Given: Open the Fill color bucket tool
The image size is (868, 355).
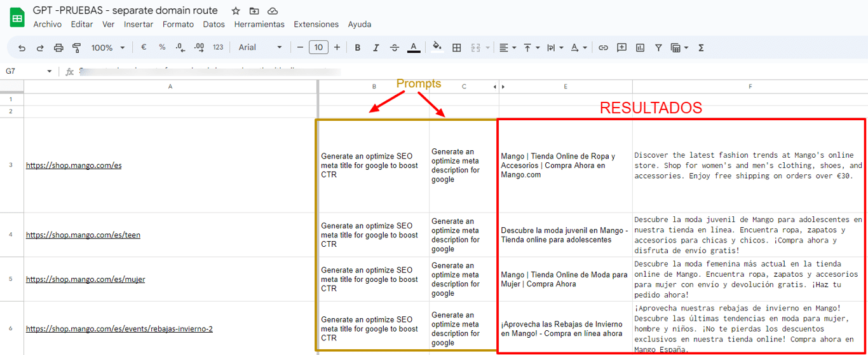Looking at the screenshot, I should (437, 46).
